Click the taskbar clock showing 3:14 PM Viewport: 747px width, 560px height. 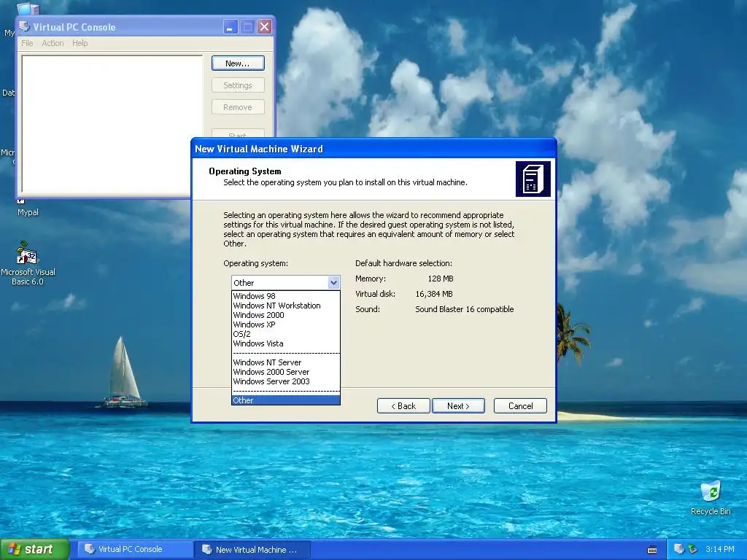click(x=719, y=550)
